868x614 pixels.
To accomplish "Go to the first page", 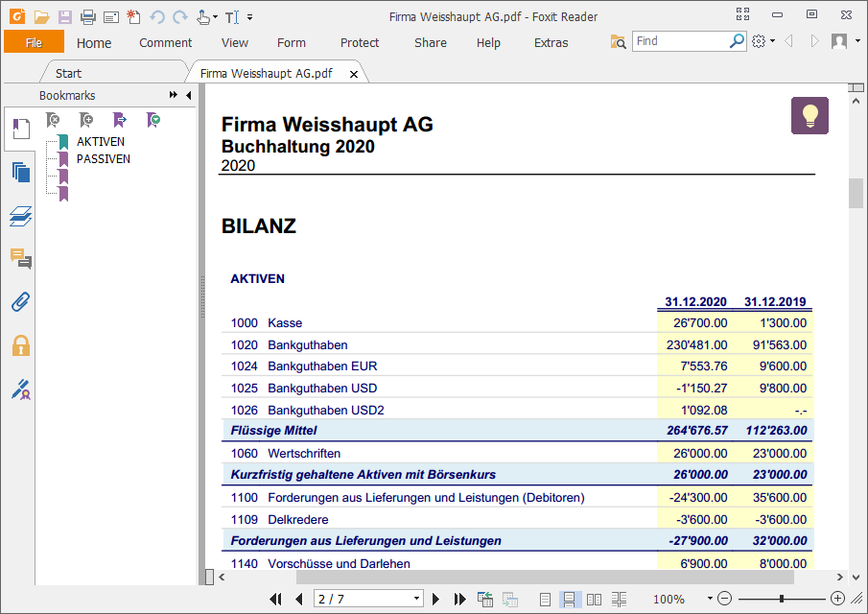I will (275, 599).
